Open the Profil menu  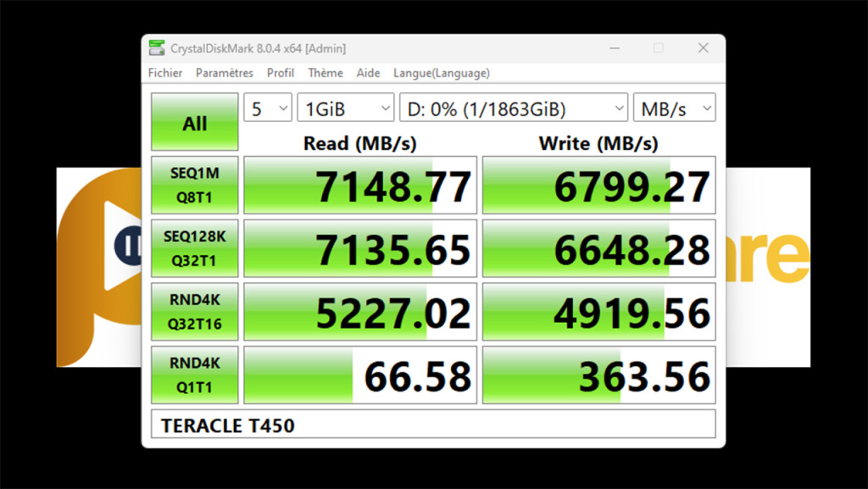point(280,73)
